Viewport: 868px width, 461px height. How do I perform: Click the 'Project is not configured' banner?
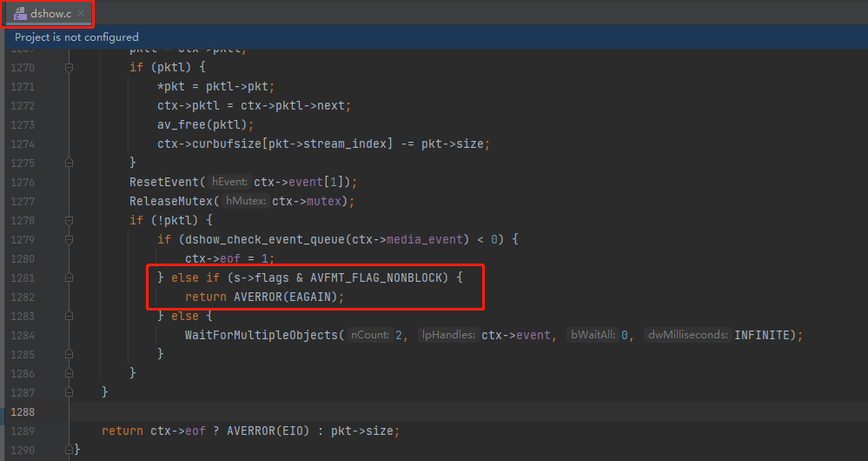click(76, 37)
